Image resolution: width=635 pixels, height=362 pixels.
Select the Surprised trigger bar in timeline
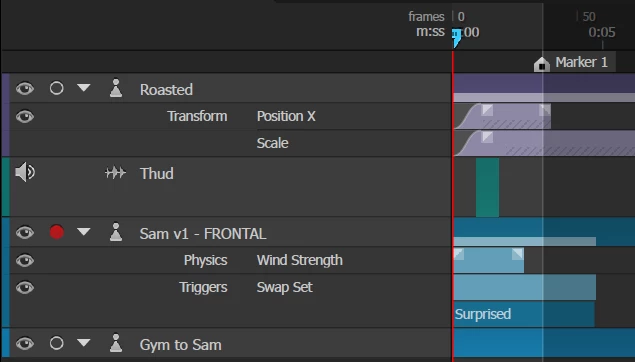(524, 314)
